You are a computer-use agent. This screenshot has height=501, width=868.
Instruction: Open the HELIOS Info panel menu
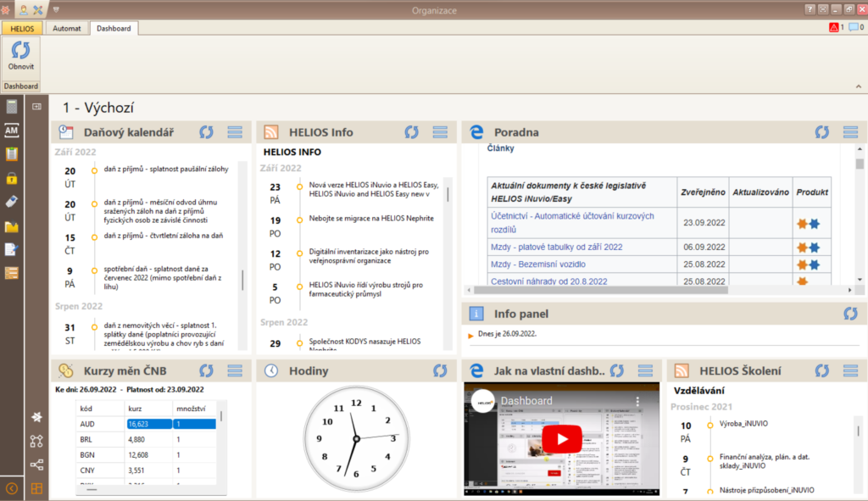click(440, 132)
